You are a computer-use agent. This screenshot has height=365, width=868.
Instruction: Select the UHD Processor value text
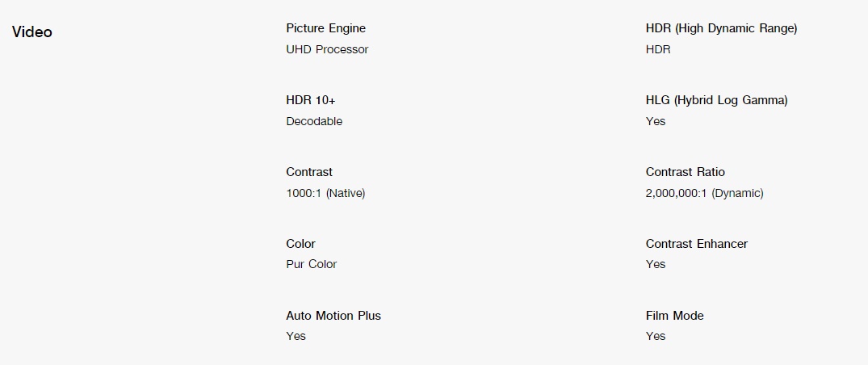(327, 49)
